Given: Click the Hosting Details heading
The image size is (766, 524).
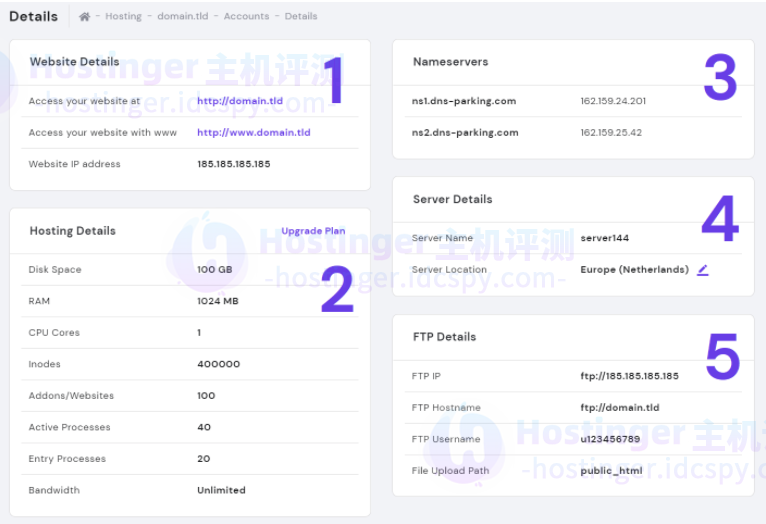Looking at the screenshot, I should coord(72,231).
